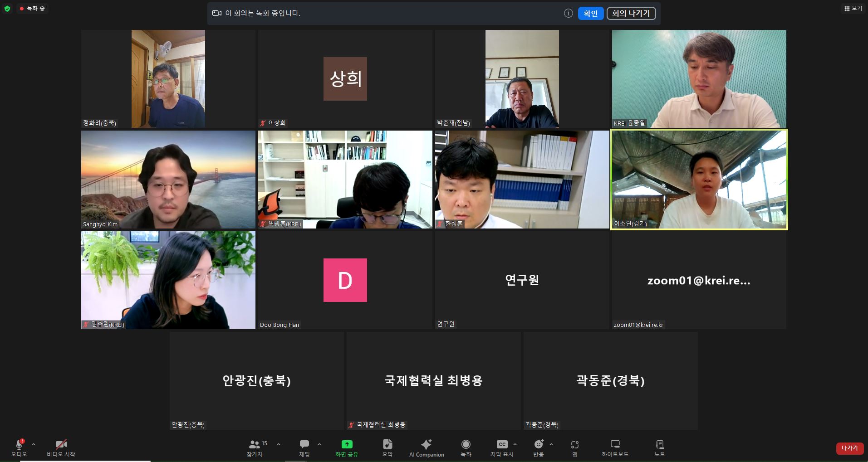868x462 pixels.
Task: Expand caption display options arrow
Action: click(x=515, y=444)
